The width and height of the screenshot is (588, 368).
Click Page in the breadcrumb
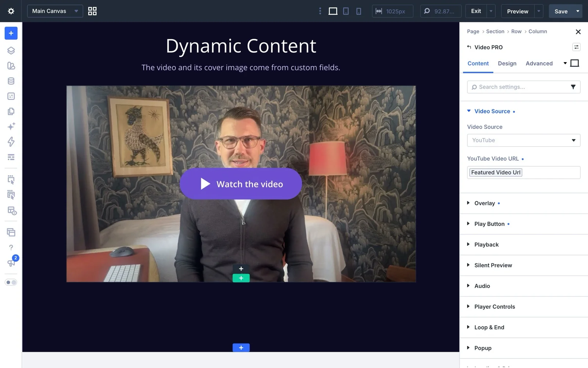click(473, 31)
